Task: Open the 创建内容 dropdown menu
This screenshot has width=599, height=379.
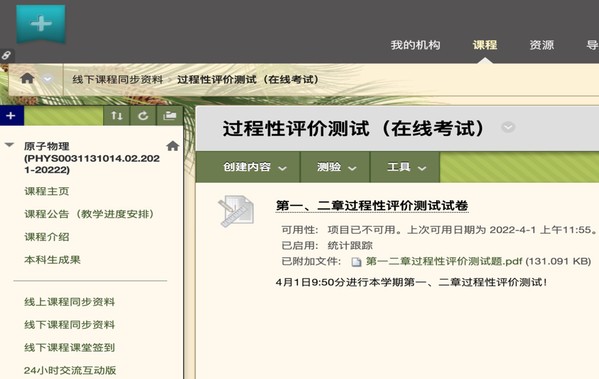Action: click(254, 167)
